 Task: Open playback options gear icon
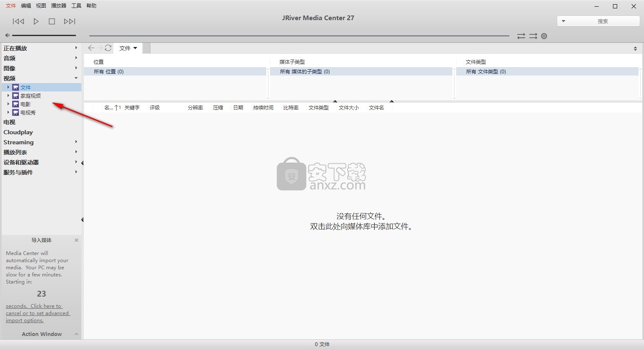544,36
